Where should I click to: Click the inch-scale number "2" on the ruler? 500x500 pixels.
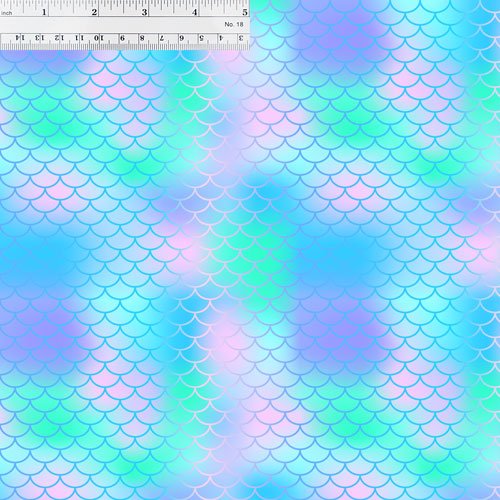pyautogui.click(x=94, y=12)
